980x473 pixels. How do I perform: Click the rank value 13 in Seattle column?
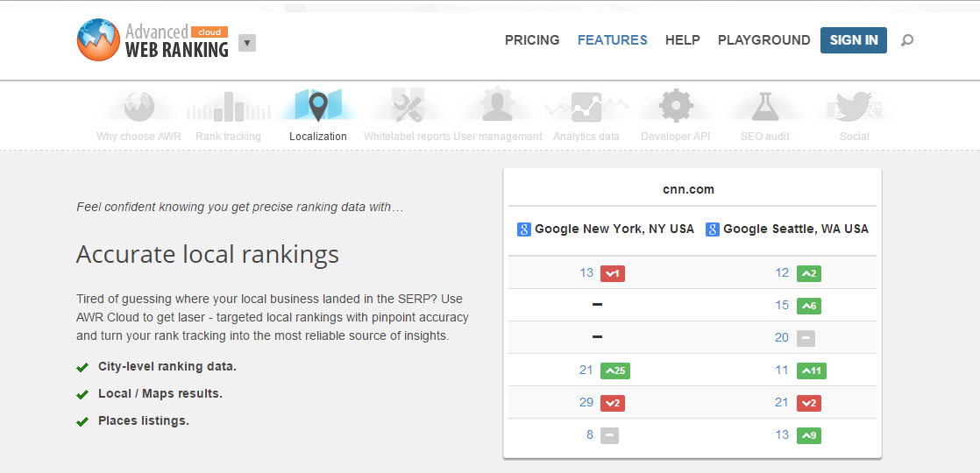pyautogui.click(x=782, y=434)
